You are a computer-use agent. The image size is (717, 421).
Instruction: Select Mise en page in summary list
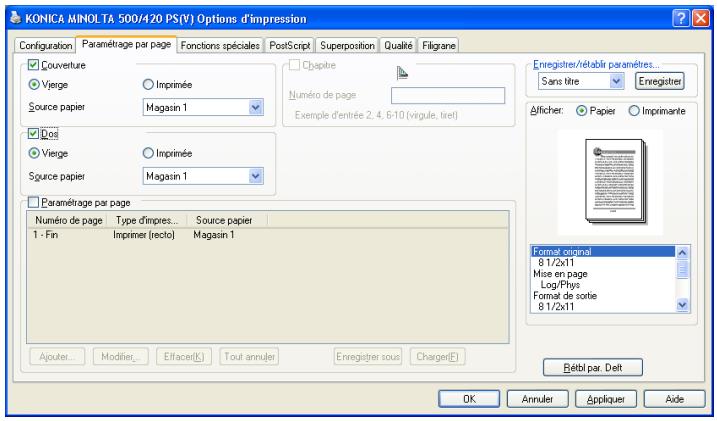pyautogui.click(x=560, y=274)
